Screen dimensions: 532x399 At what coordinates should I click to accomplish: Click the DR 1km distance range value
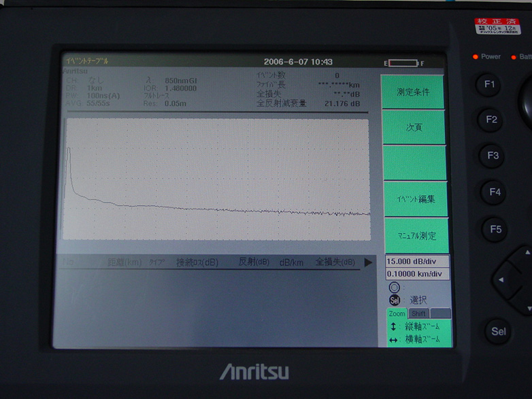click(95, 88)
